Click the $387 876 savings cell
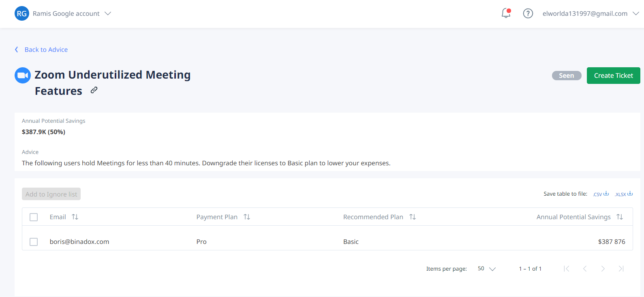The image size is (644, 297). coord(612,241)
